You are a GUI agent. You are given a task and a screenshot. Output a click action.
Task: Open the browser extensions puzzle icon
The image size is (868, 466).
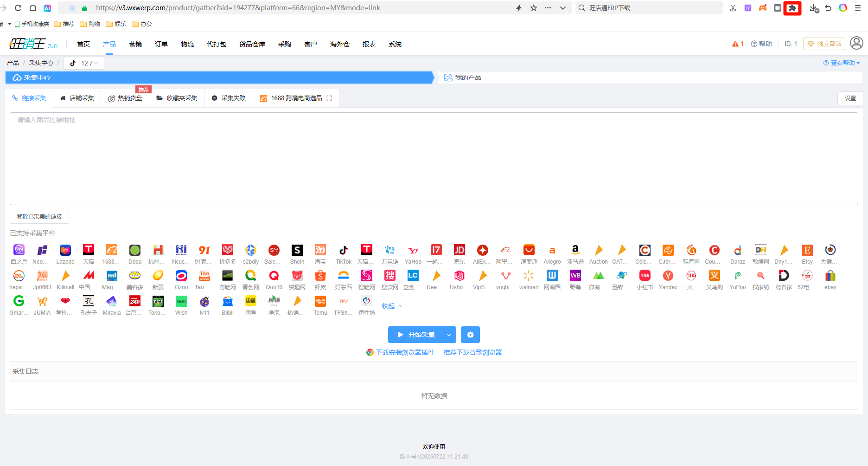(x=792, y=8)
